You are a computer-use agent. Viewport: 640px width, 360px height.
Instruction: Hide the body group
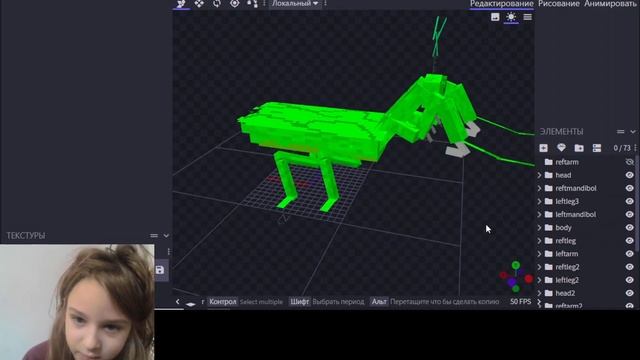coord(630,227)
